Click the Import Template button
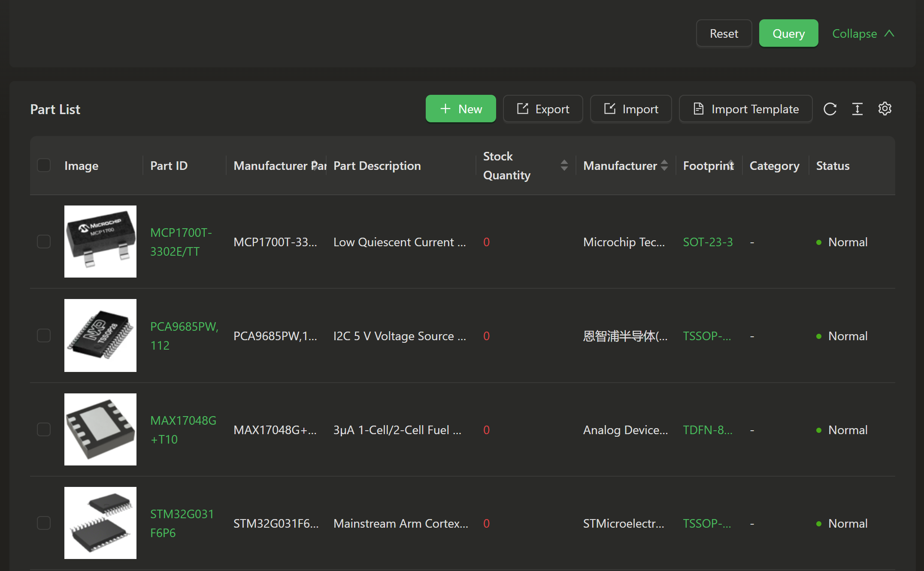924x571 pixels. tap(745, 109)
